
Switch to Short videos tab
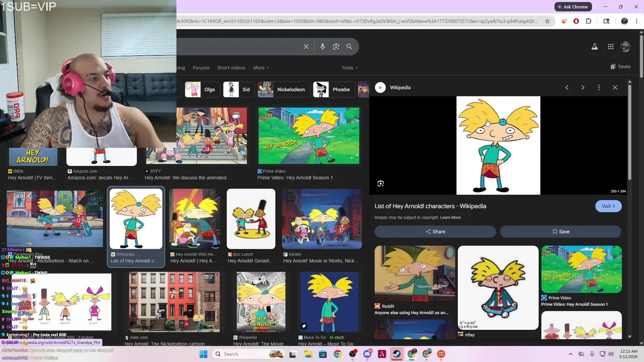[x=231, y=67]
